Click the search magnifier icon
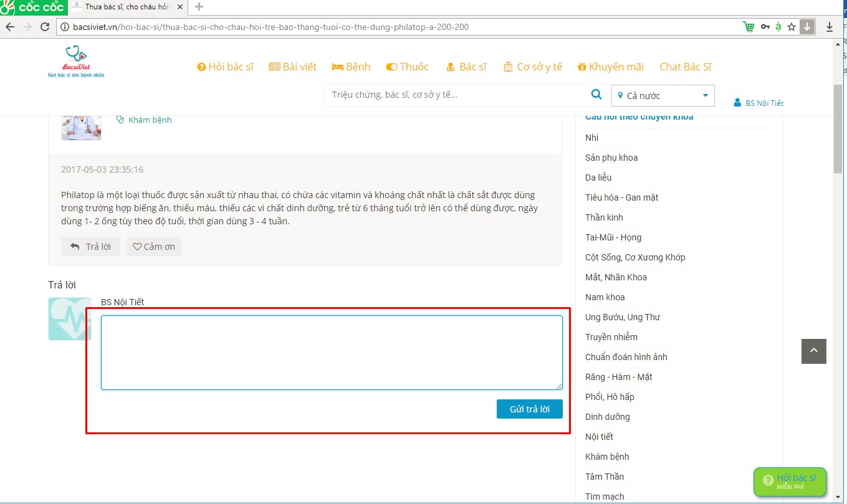 (596, 95)
